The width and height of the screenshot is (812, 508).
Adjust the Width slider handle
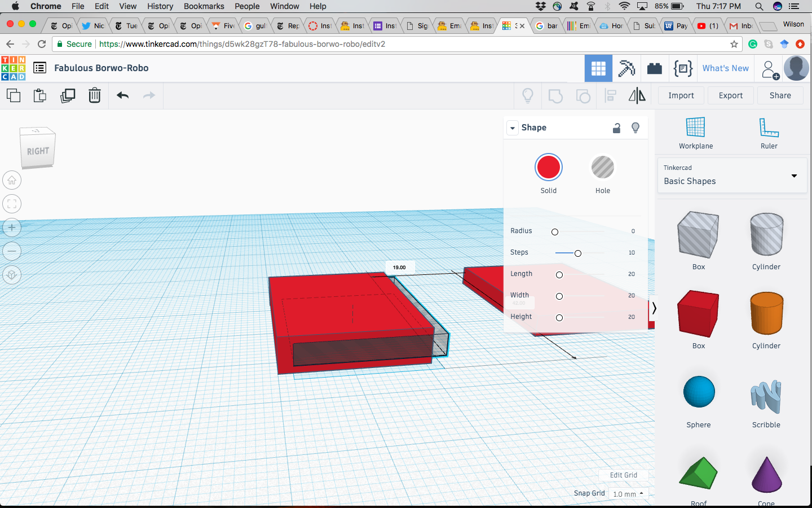[x=559, y=296]
